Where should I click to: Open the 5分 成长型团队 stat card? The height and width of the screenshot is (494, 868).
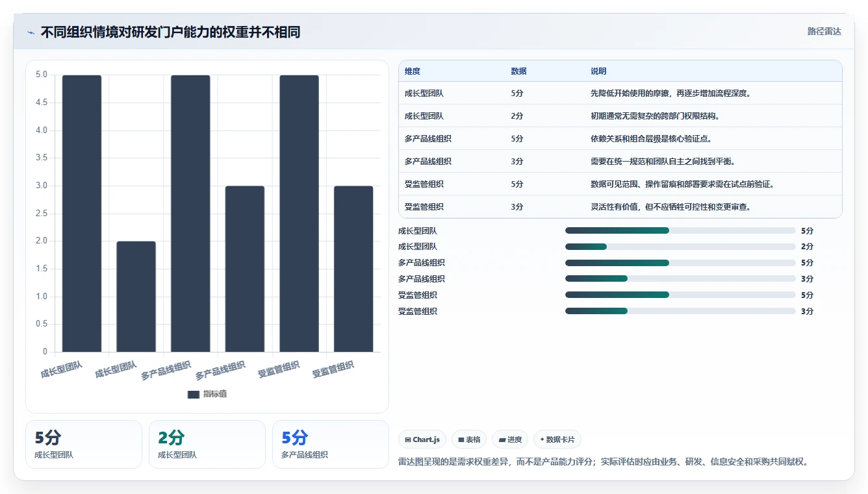click(x=84, y=444)
